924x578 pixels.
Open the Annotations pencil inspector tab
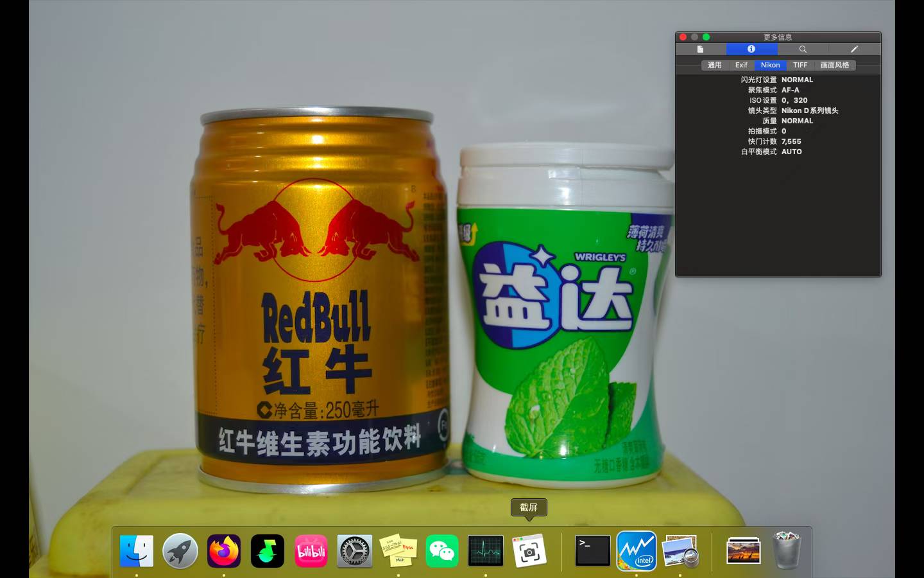click(x=854, y=49)
